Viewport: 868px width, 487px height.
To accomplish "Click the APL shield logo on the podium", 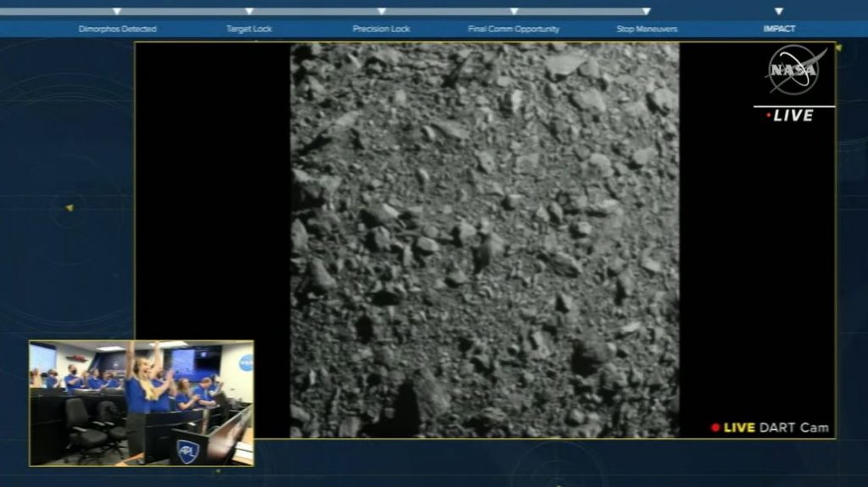I will pos(187,451).
